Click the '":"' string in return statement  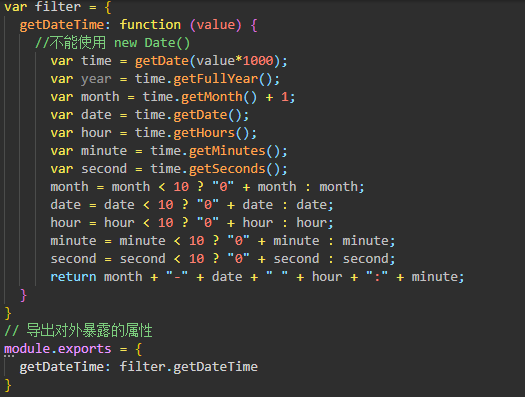coord(377,276)
